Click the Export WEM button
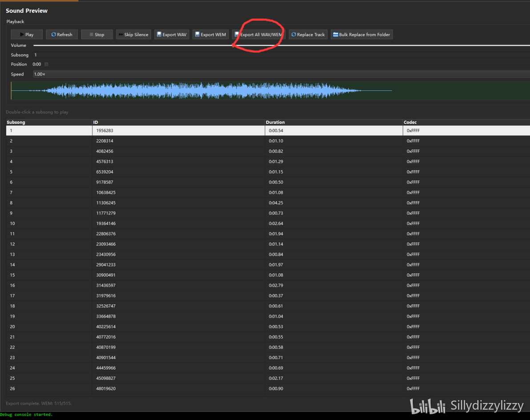530x420 pixels. 211,35
